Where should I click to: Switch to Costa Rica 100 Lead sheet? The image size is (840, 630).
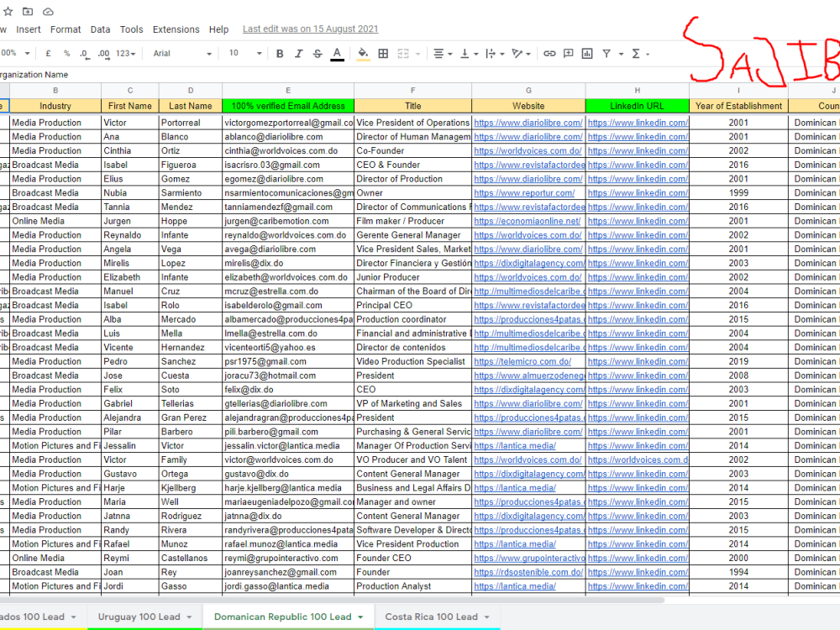click(x=431, y=617)
